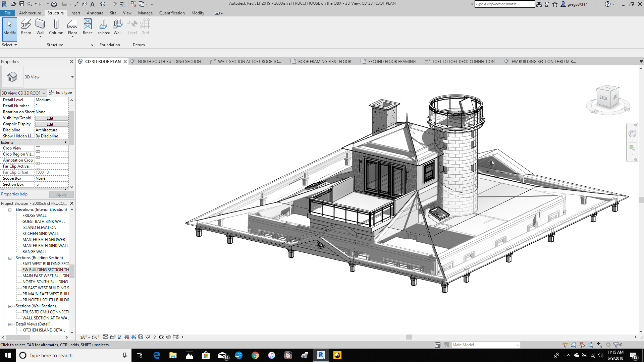This screenshot has width=644, height=362.
Task: Toggle Select Elements by Face
Action: click(x=591, y=345)
